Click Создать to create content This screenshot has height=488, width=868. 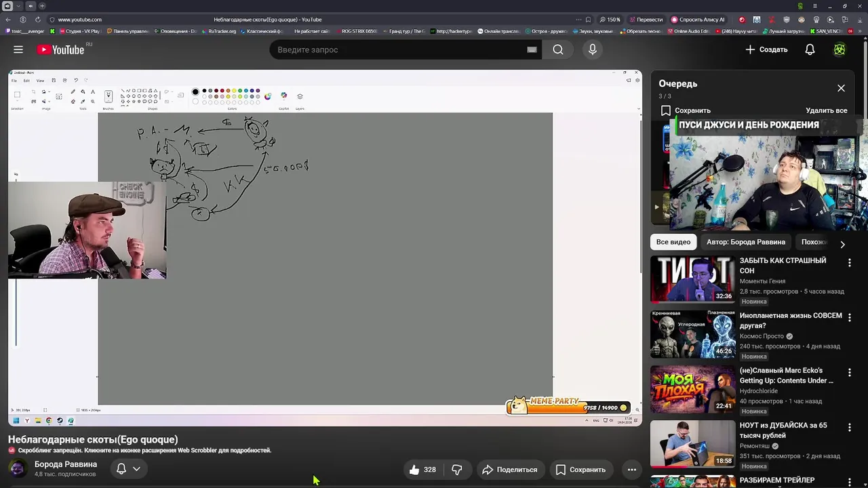click(x=766, y=49)
